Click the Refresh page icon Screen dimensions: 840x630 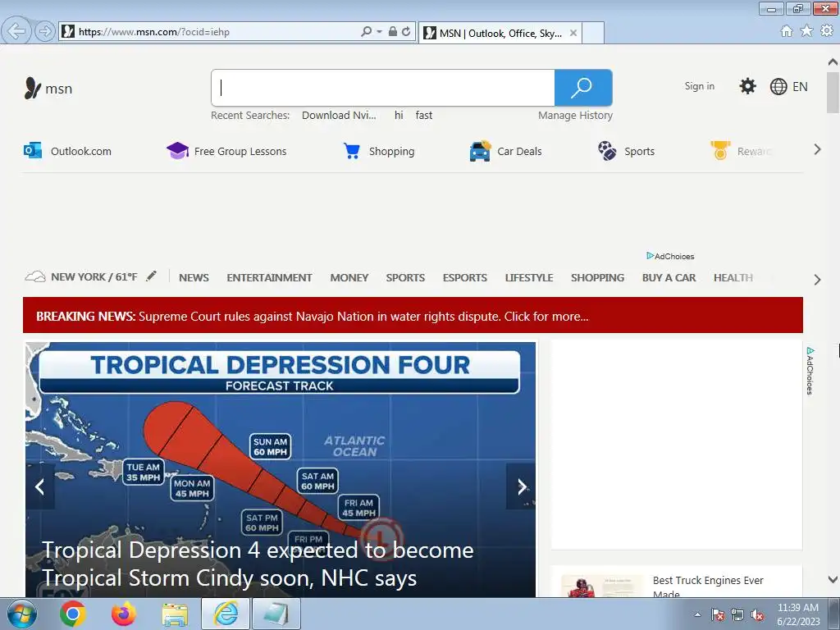click(407, 32)
